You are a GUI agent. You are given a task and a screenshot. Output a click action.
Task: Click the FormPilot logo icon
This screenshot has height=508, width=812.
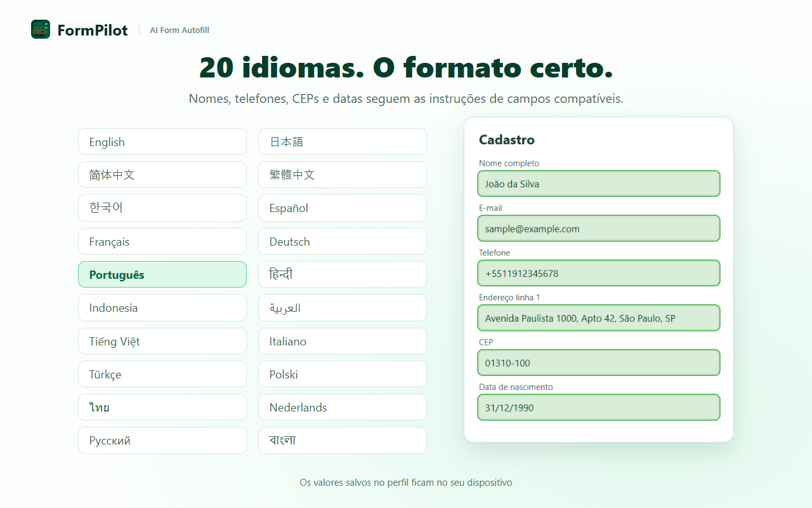tap(41, 29)
